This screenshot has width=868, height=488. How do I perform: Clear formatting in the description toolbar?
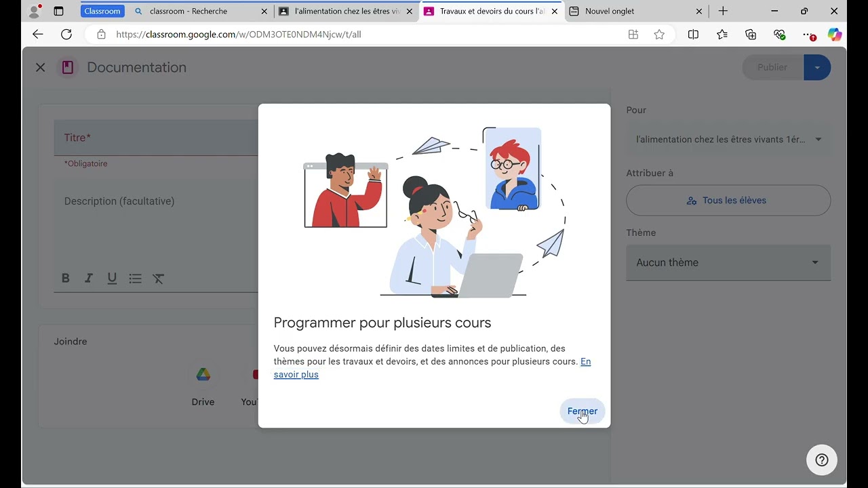point(158,279)
